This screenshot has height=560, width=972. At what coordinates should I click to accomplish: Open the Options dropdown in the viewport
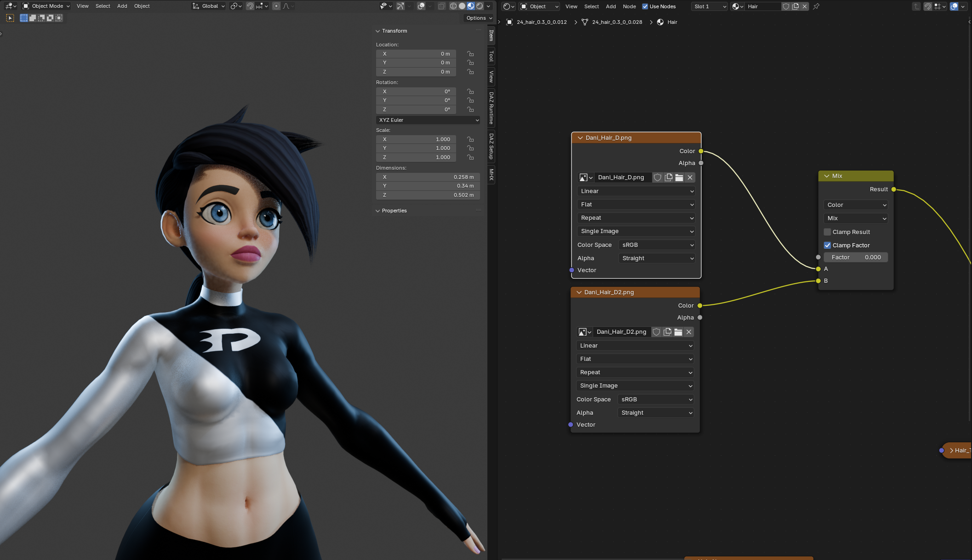point(479,18)
